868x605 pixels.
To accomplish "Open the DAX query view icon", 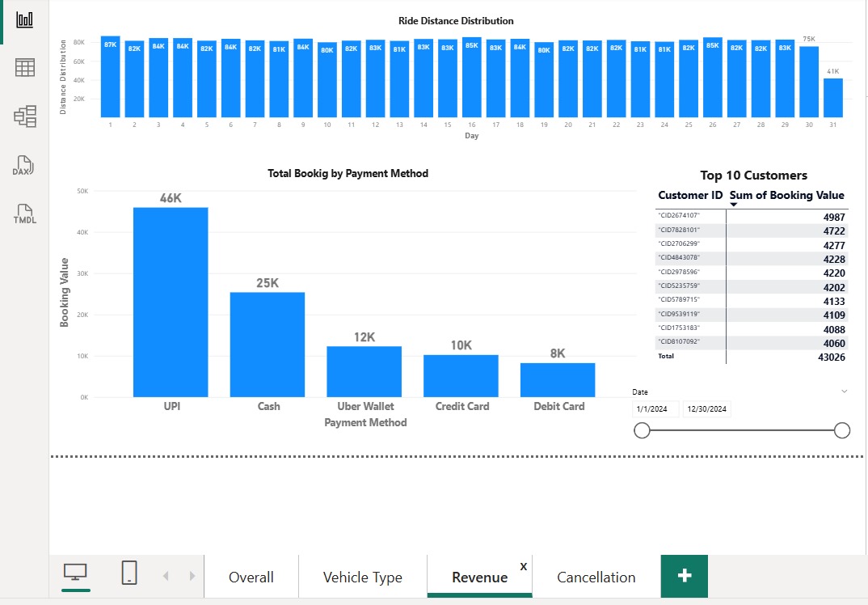I will [x=23, y=165].
